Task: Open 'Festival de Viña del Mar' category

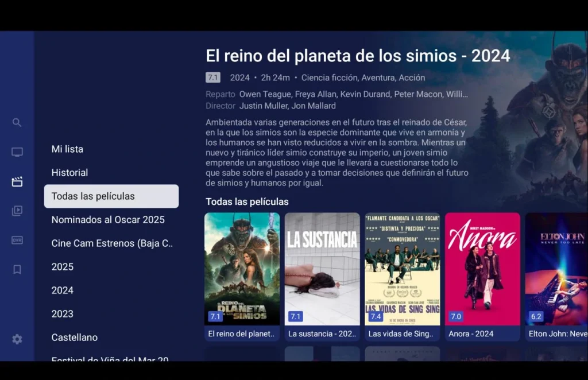Action: [111, 358]
